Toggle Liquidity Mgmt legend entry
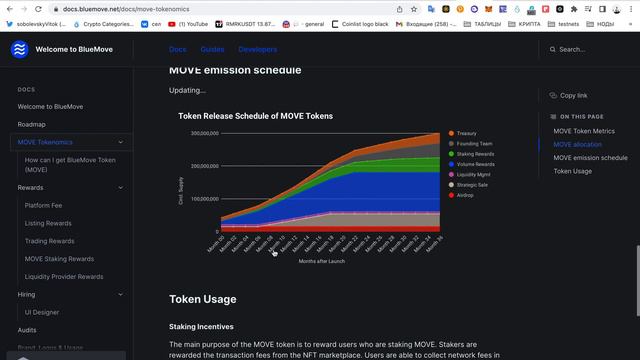Viewport: 640px width, 360px height. 469,175
